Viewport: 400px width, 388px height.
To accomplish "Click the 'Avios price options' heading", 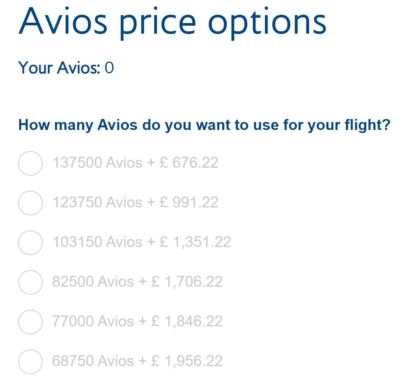I will click(172, 23).
